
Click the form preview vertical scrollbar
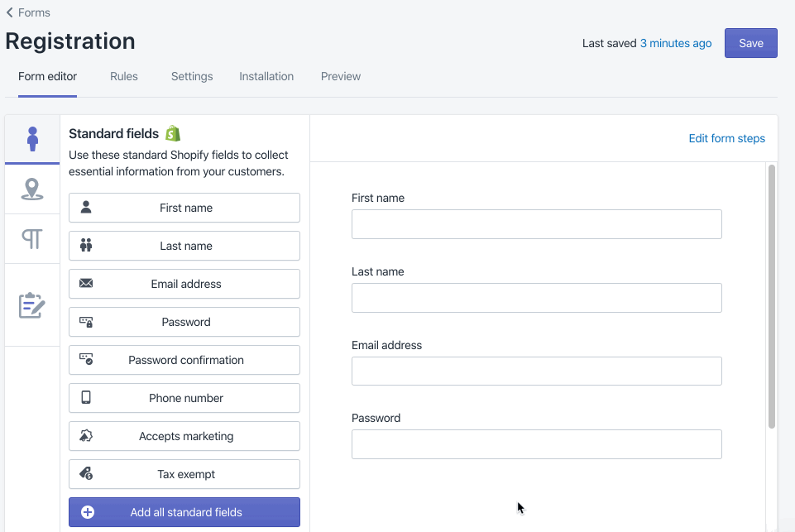pyautogui.click(x=772, y=296)
